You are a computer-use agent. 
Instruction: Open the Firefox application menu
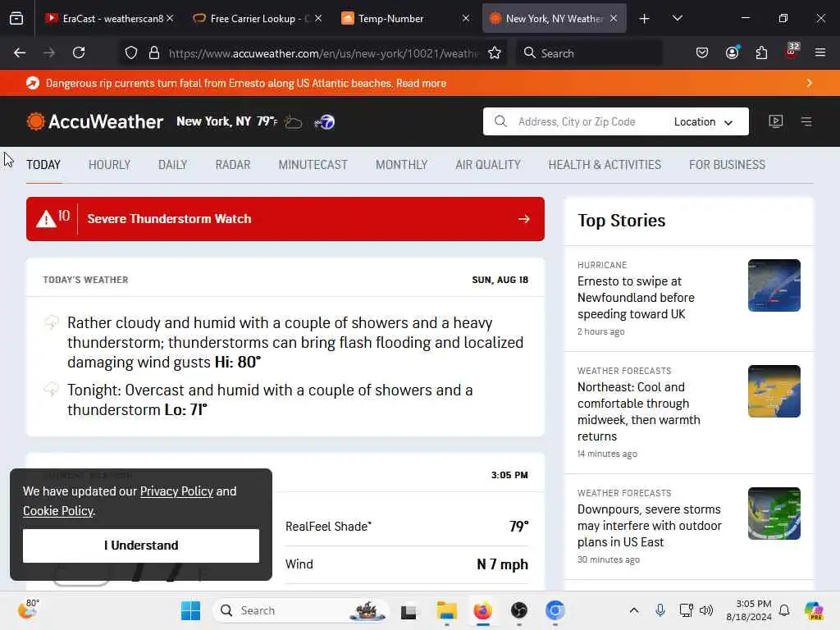(x=820, y=52)
